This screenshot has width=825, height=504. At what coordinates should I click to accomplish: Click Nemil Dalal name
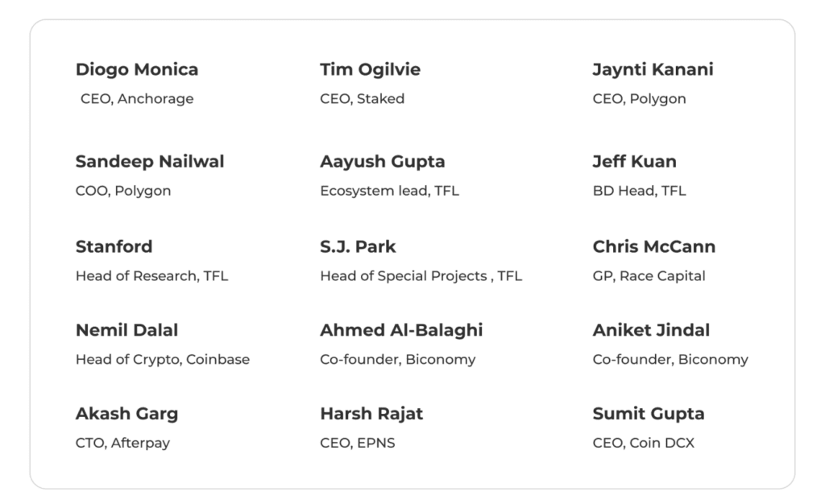coord(126,330)
